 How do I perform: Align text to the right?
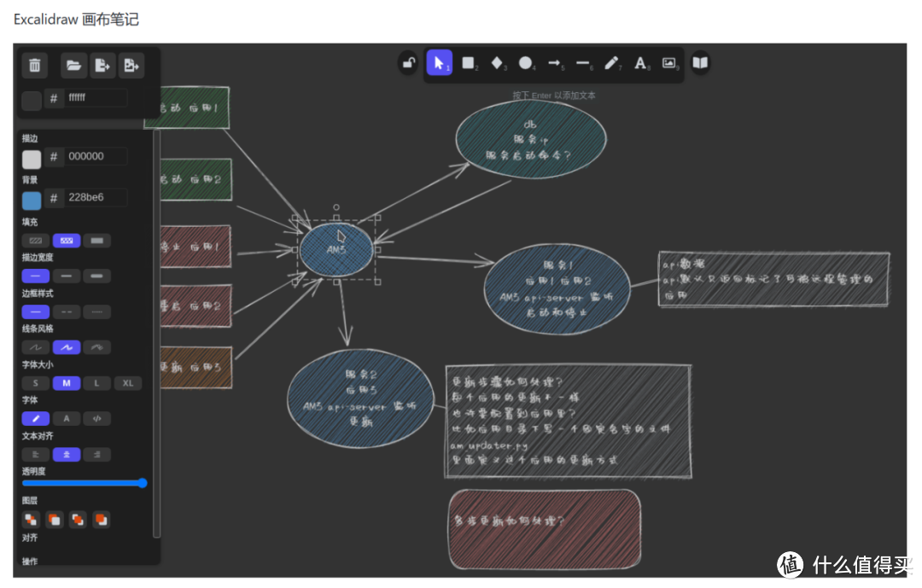point(97,454)
